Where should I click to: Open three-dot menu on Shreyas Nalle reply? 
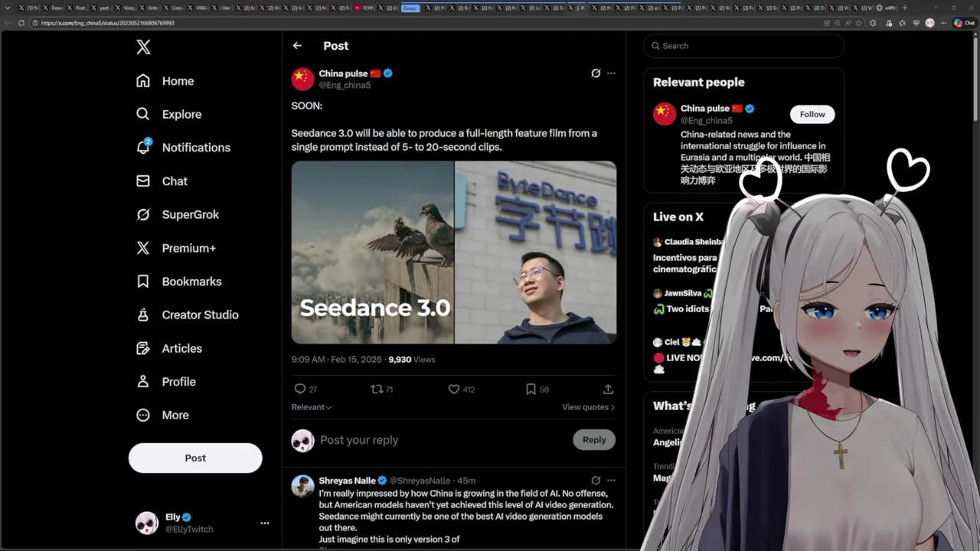pyautogui.click(x=611, y=481)
